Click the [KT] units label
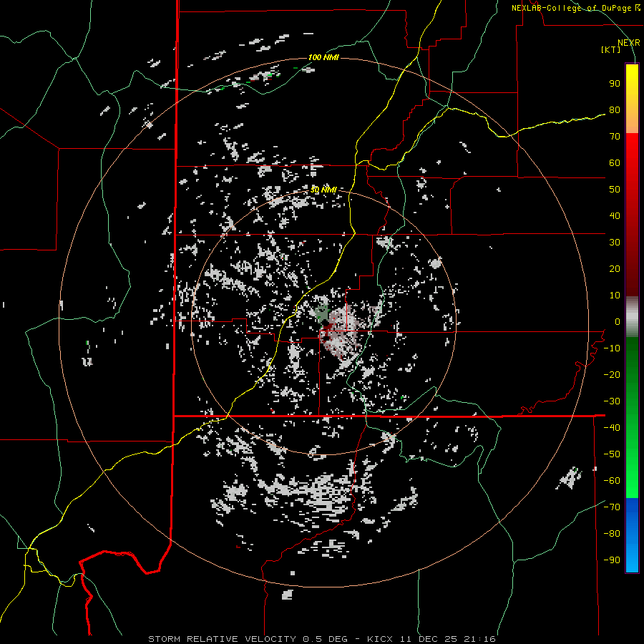Viewport: 644px width, 644px height. (611, 49)
